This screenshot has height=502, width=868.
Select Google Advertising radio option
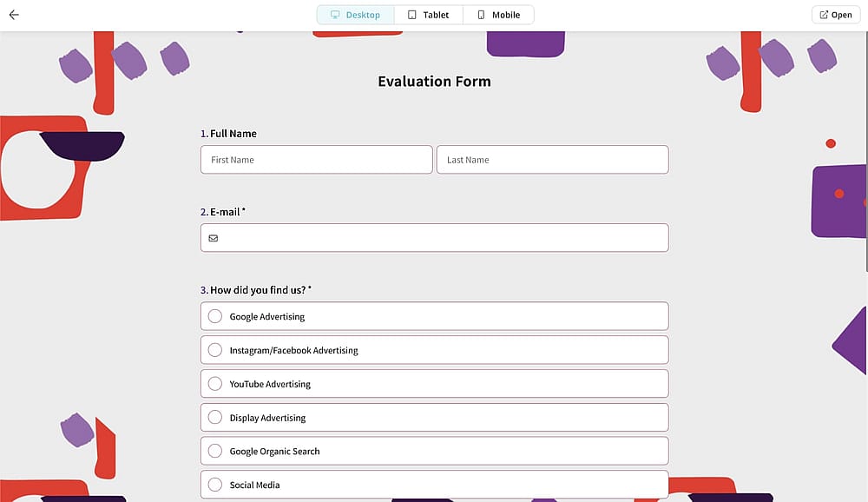click(x=435, y=316)
